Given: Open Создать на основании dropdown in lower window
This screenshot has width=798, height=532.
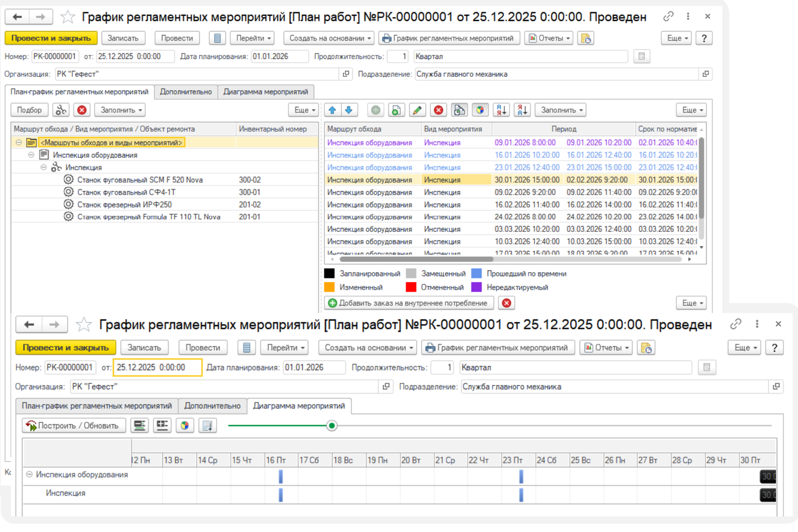Looking at the screenshot, I should [x=368, y=347].
